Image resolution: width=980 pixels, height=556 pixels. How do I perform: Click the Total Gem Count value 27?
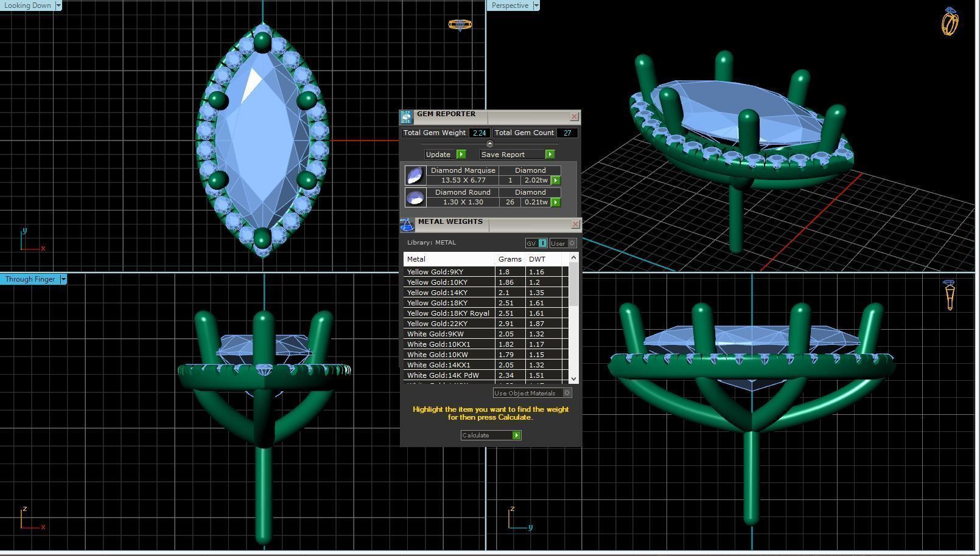tap(567, 133)
